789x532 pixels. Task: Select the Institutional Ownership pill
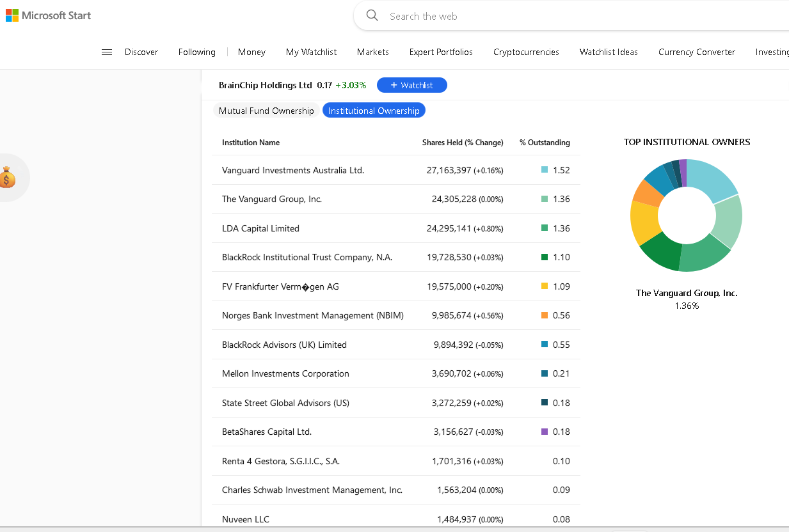(374, 111)
